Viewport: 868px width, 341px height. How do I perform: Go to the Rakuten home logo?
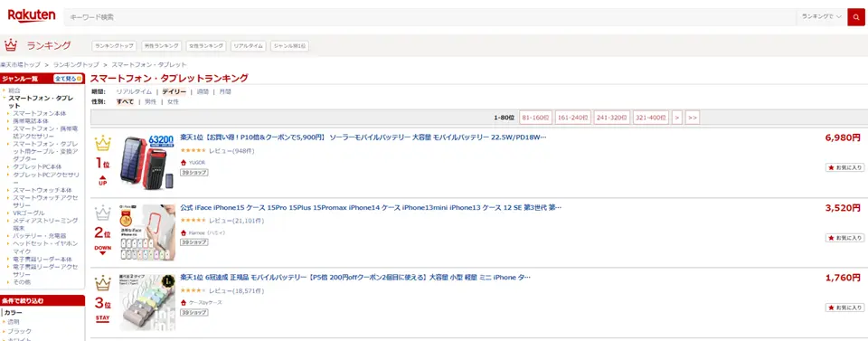(x=31, y=16)
